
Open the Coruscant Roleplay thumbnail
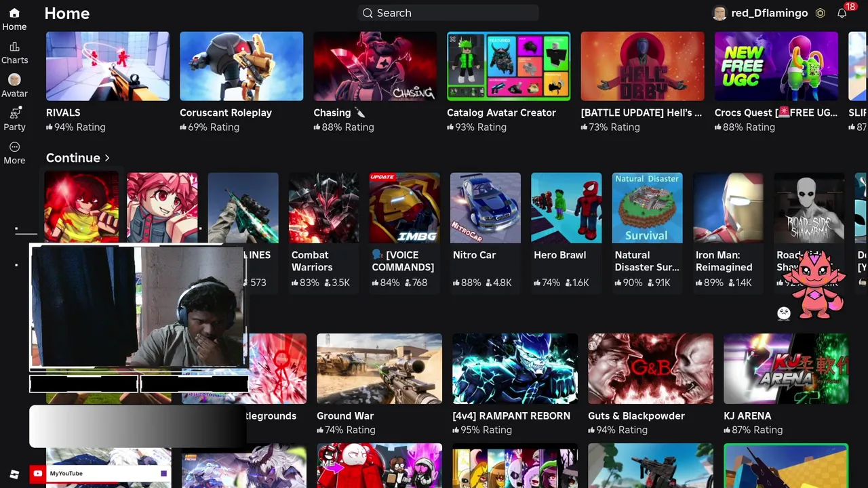click(241, 66)
